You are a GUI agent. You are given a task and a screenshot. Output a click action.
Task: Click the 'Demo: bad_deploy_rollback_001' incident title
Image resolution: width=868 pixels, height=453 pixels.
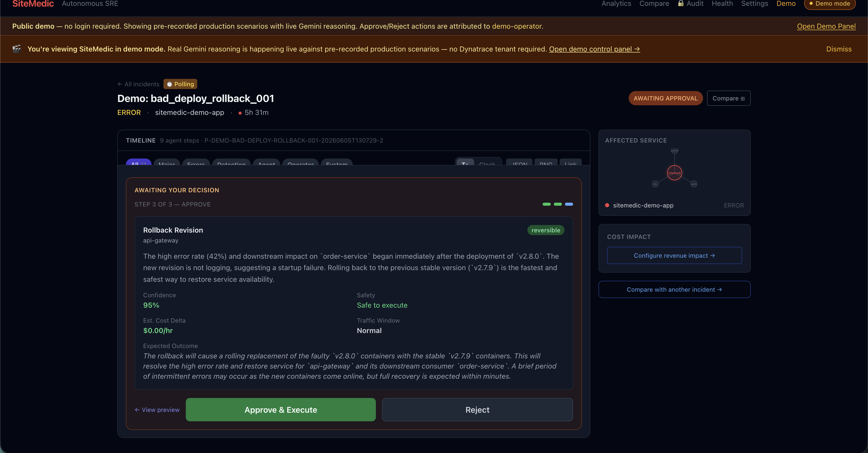tap(195, 99)
